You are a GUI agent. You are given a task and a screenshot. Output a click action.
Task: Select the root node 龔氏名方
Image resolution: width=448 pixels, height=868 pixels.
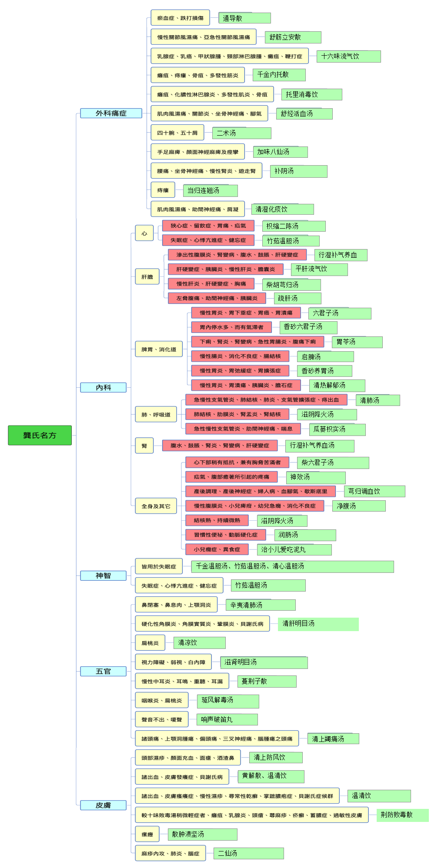tap(40, 435)
